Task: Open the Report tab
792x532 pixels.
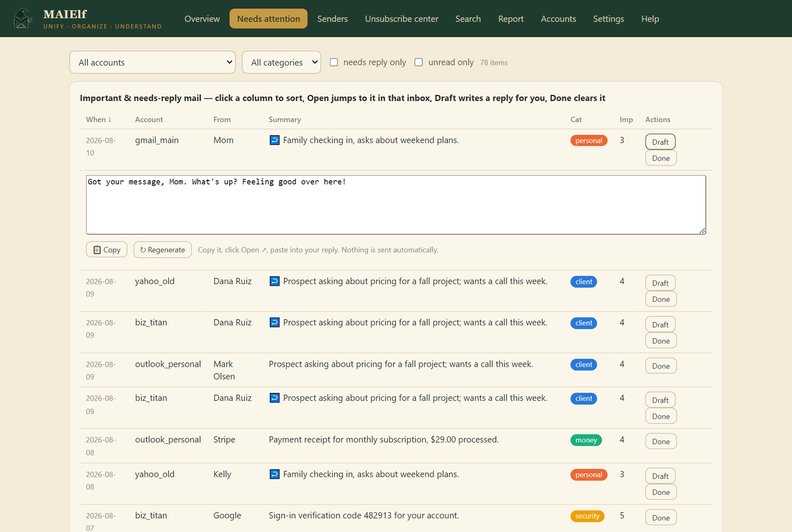Action: point(511,19)
